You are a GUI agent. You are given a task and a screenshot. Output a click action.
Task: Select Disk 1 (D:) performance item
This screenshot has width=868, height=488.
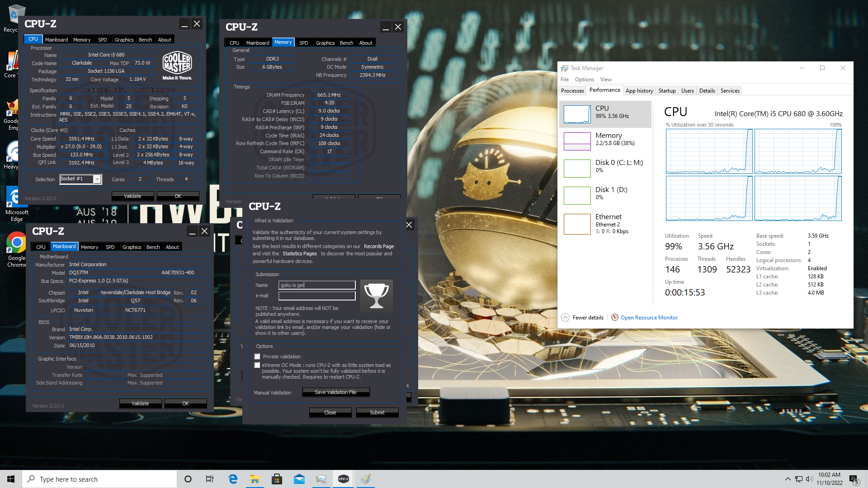(x=606, y=195)
